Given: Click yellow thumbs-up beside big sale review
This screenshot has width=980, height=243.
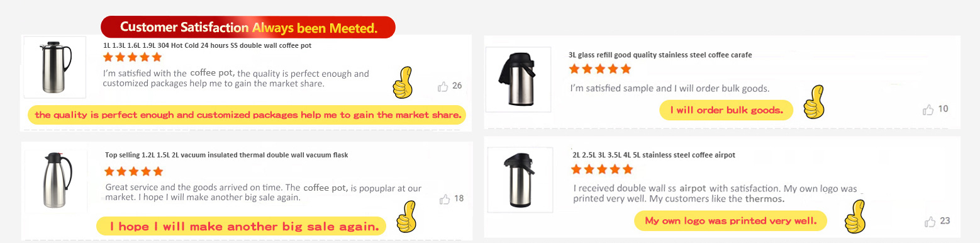Looking at the screenshot, I should click(406, 216).
